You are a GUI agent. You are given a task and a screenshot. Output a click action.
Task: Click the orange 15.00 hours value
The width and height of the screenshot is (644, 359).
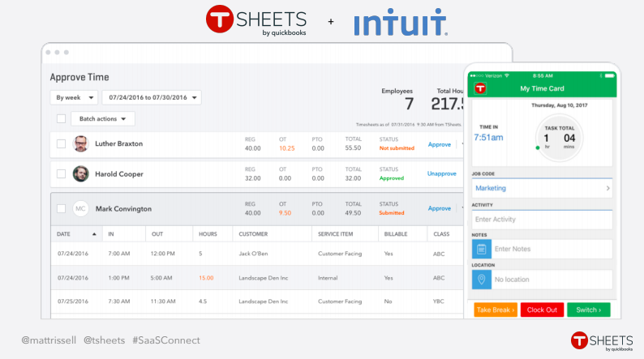click(206, 278)
